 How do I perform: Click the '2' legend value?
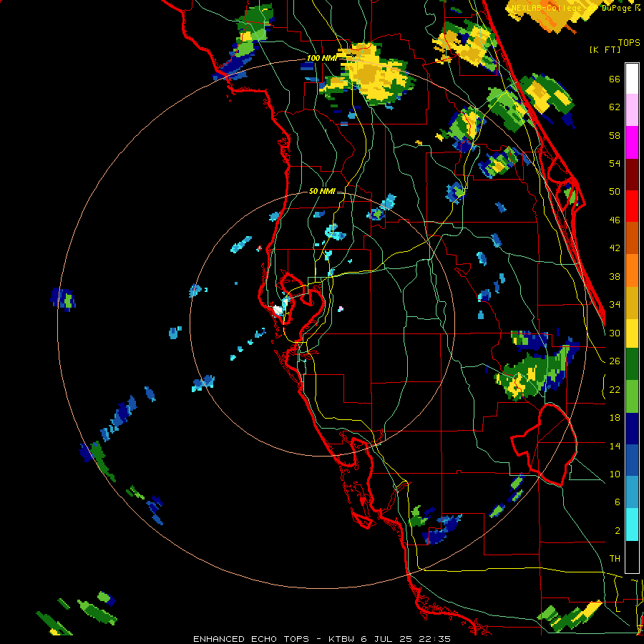click(x=617, y=531)
